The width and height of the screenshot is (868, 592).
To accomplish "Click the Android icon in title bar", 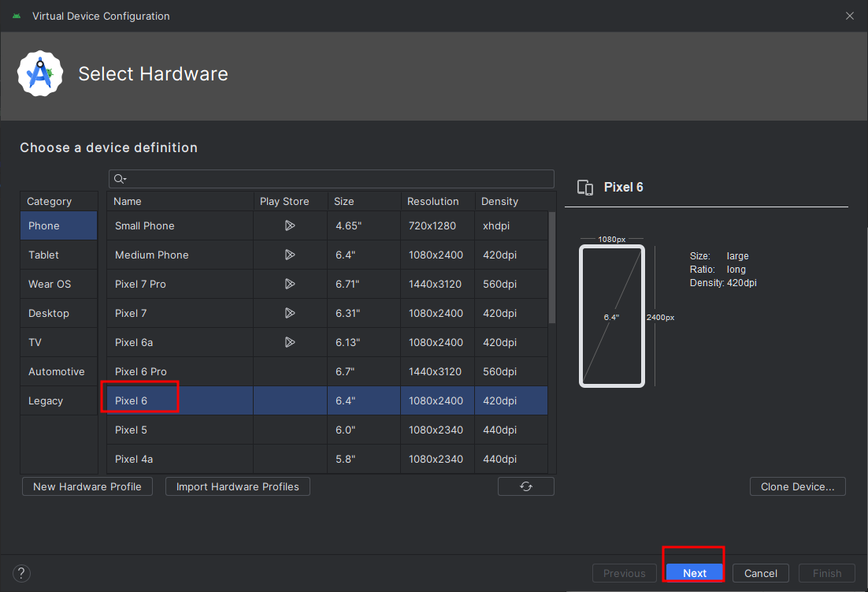I will (17, 16).
